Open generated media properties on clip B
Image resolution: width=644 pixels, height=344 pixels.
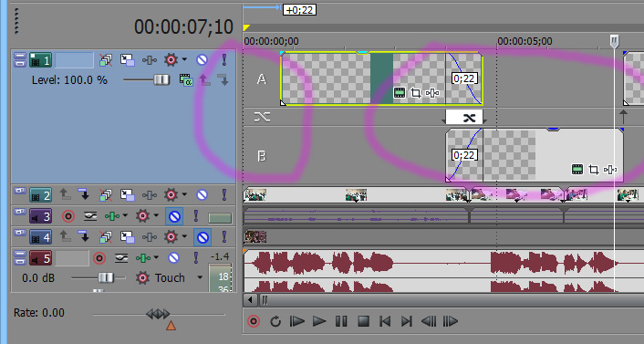pyautogui.click(x=577, y=170)
